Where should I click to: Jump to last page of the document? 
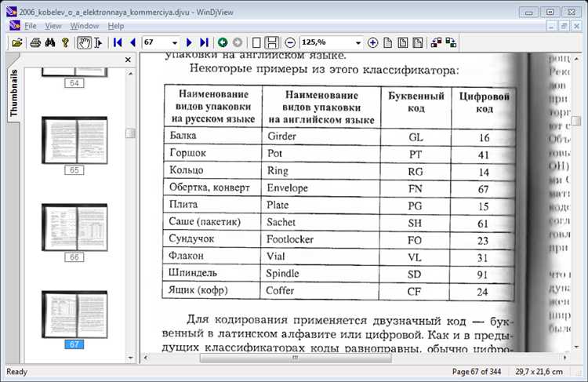(205, 43)
